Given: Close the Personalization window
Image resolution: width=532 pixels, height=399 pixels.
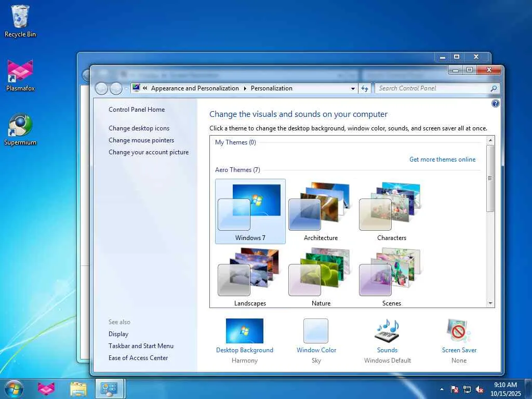Looking at the screenshot, I should click(x=489, y=70).
